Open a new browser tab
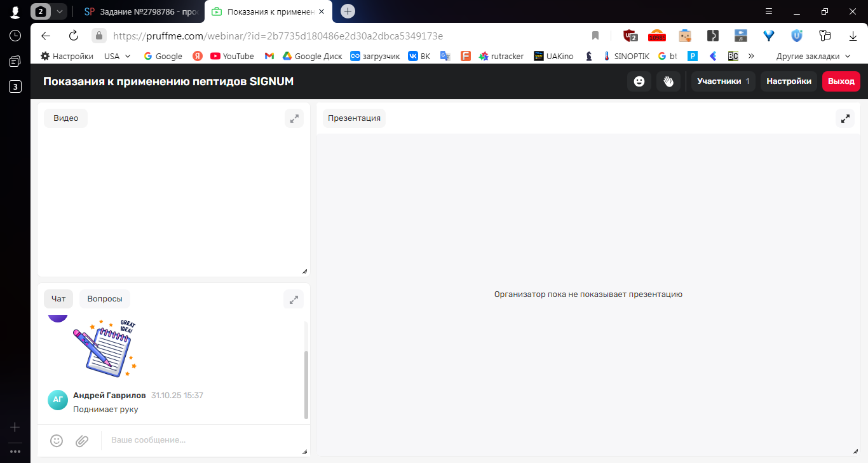This screenshot has height=463, width=868. (348, 11)
